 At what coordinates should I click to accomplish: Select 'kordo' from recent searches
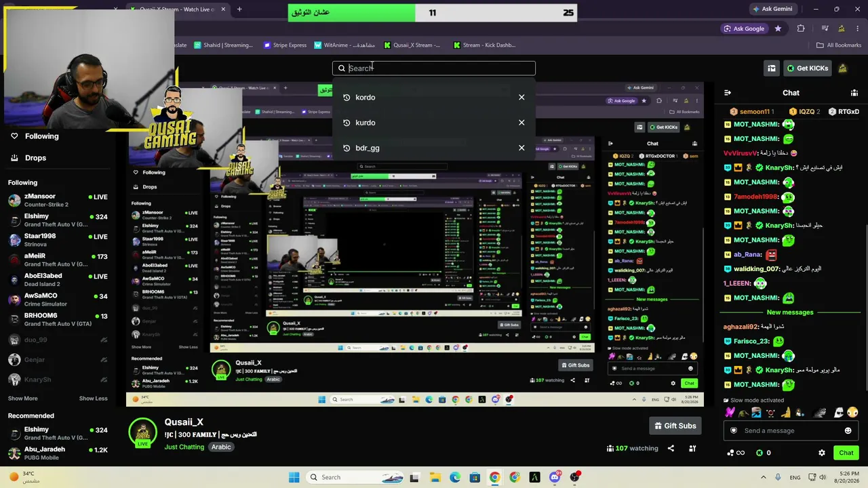(366, 98)
